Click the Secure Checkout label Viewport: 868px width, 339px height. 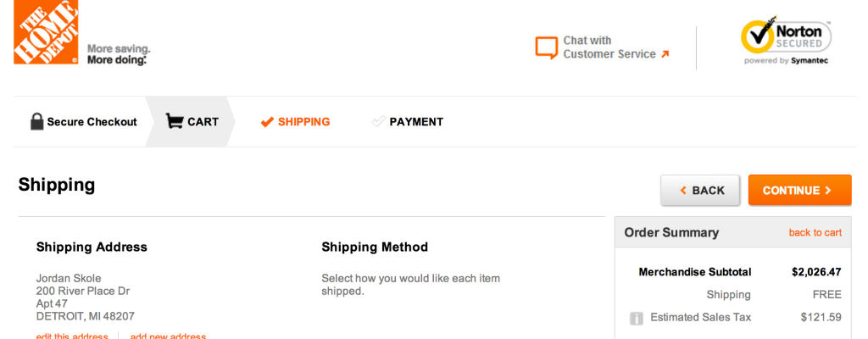pos(92,122)
